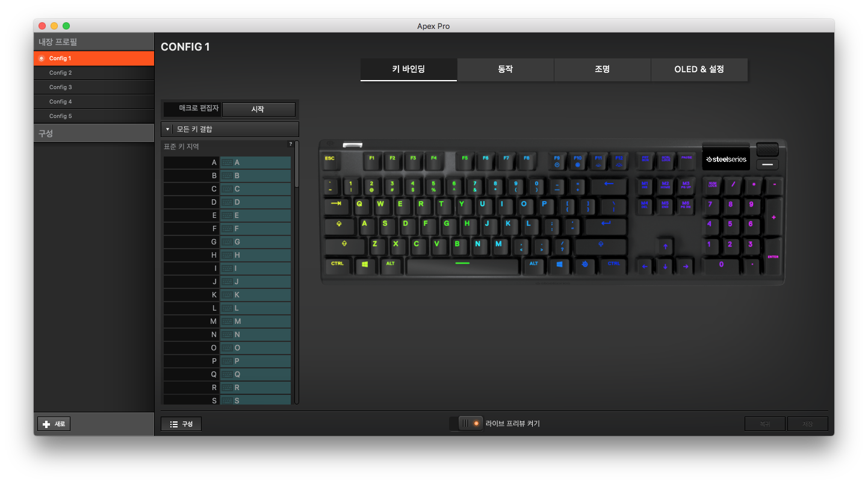Select the SteelSeries function key on keyboard
This screenshot has width=868, height=484.
pyautogui.click(x=584, y=265)
